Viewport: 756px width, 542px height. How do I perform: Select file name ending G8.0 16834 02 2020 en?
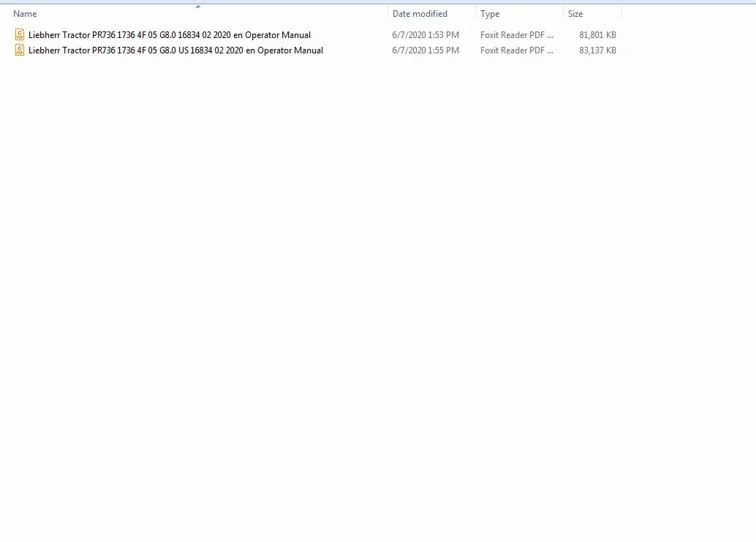[x=169, y=34]
